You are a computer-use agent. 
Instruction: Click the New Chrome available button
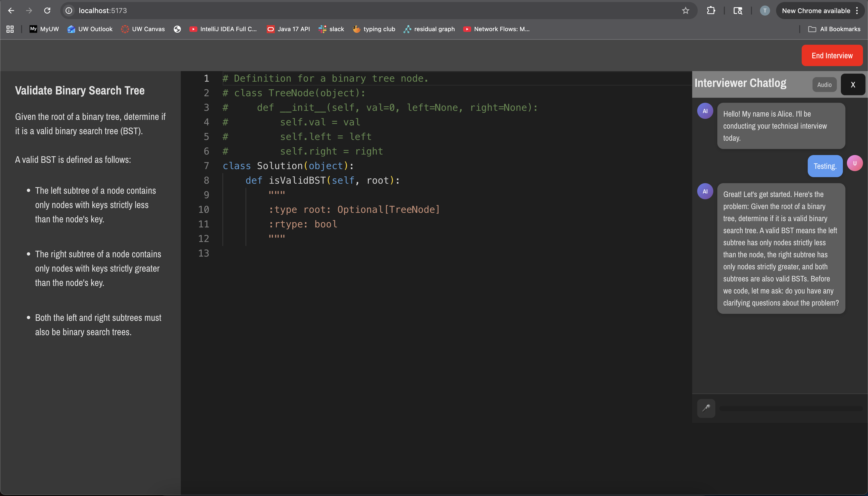[816, 11]
